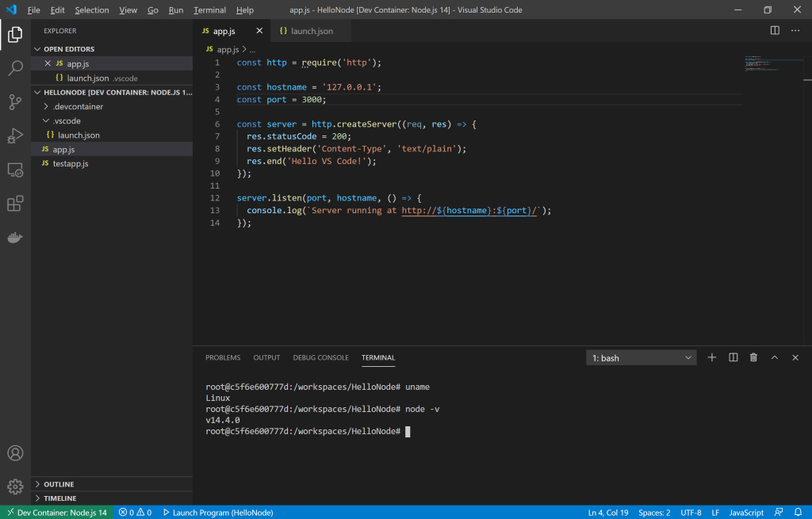The width and height of the screenshot is (812, 519).
Task: Open notifications via the bell icon
Action: pos(799,512)
